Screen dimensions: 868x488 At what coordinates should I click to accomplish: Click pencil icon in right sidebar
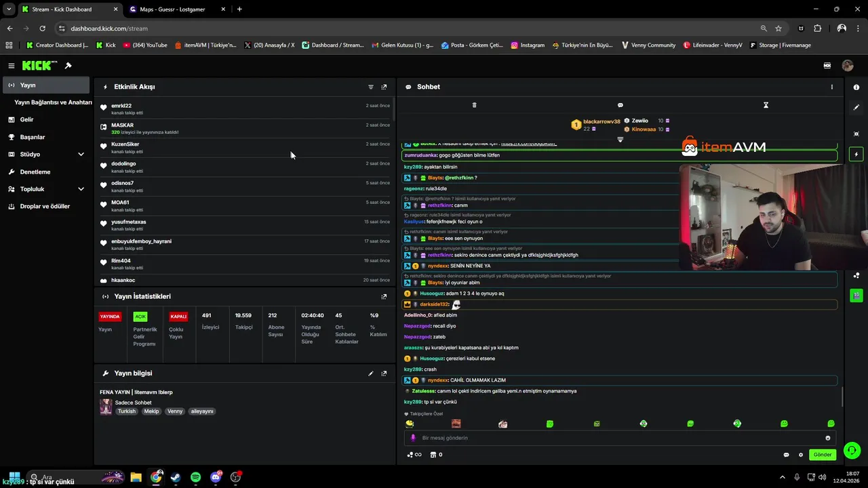(x=856, y=107)
